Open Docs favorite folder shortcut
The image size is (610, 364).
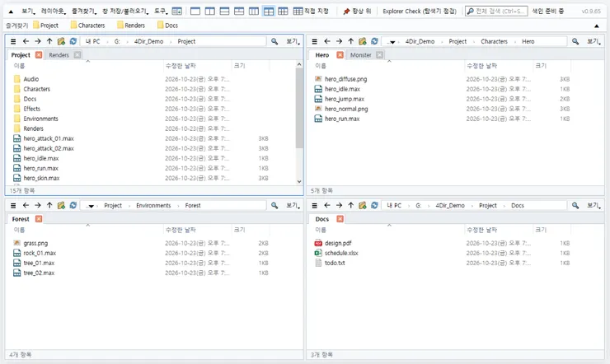click(167, 26)
